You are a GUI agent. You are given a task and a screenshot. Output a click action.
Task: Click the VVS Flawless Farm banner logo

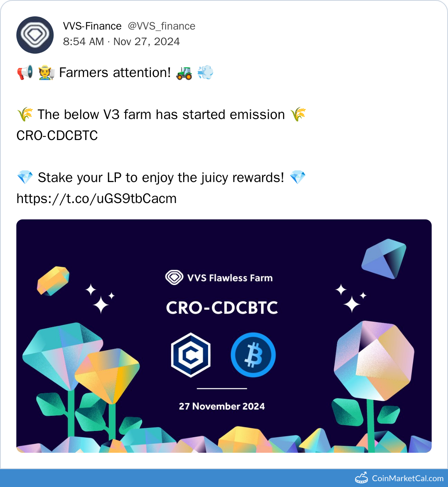coord(174,278)
